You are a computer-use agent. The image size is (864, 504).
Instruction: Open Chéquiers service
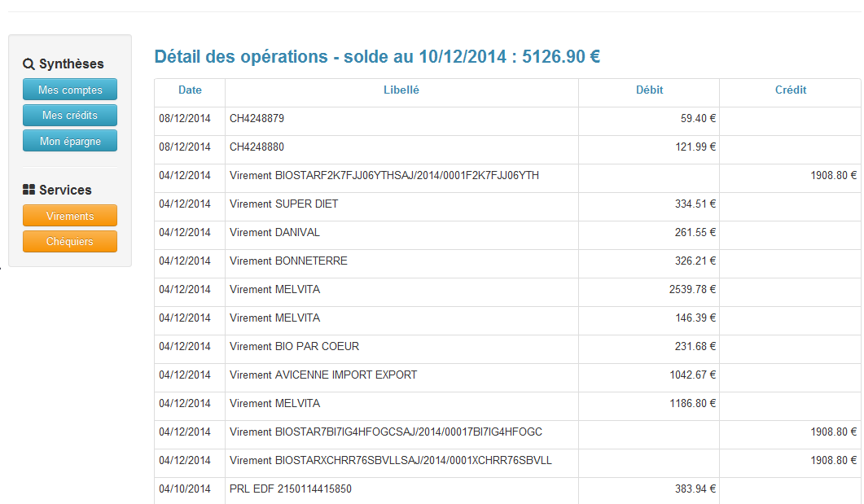point(70,241)
